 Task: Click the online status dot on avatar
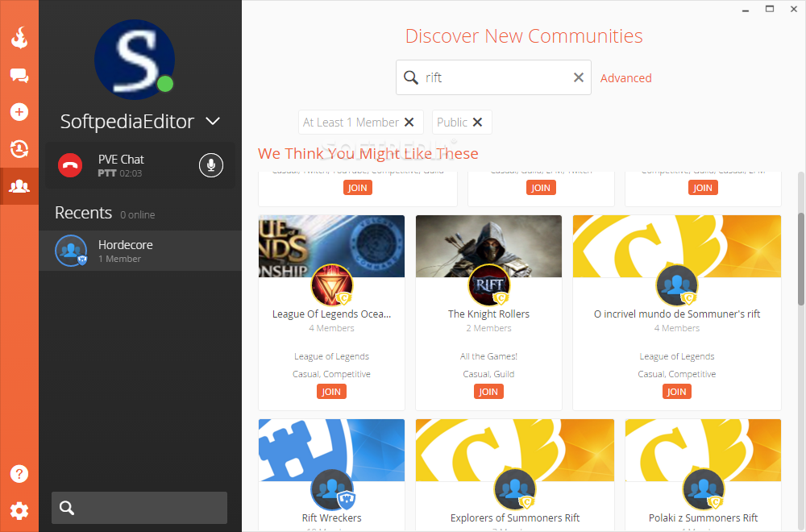pyautogui.click(x=165, y=84)
